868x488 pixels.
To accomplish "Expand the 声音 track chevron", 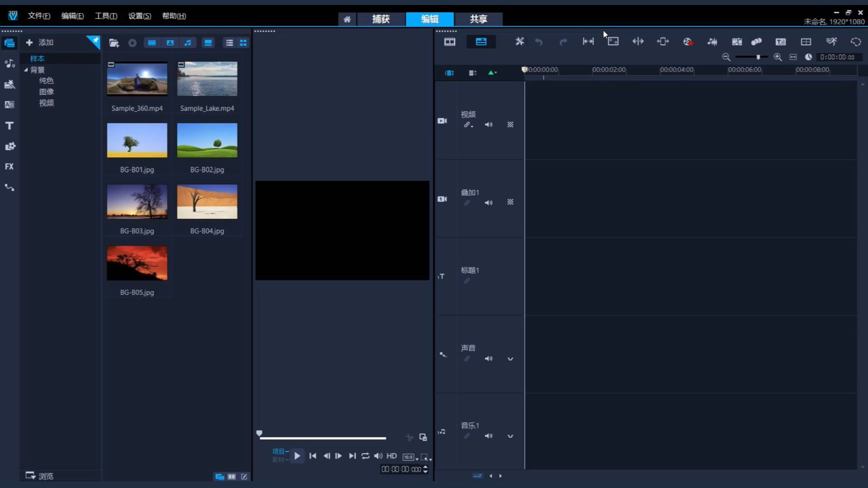I will pyautogui.click(x=510, y=359).
